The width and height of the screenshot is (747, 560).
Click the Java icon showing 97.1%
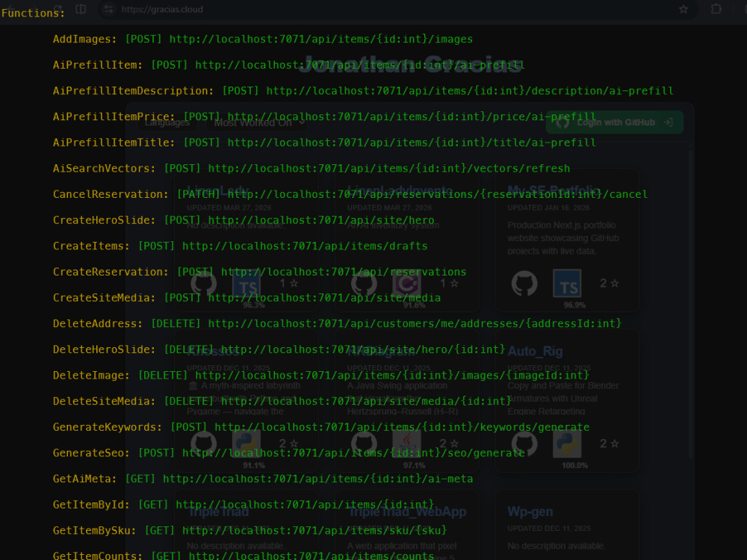(x=406, y=444)
